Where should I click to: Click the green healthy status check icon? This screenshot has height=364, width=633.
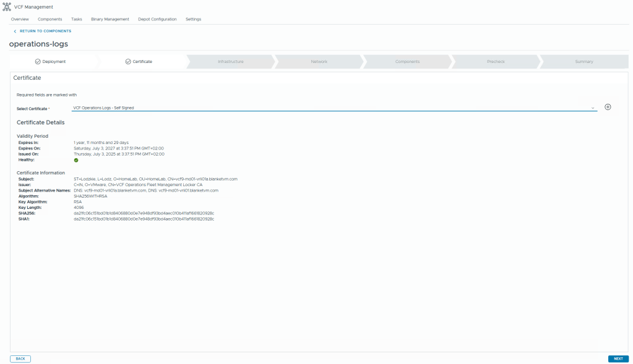pos(75,159)
